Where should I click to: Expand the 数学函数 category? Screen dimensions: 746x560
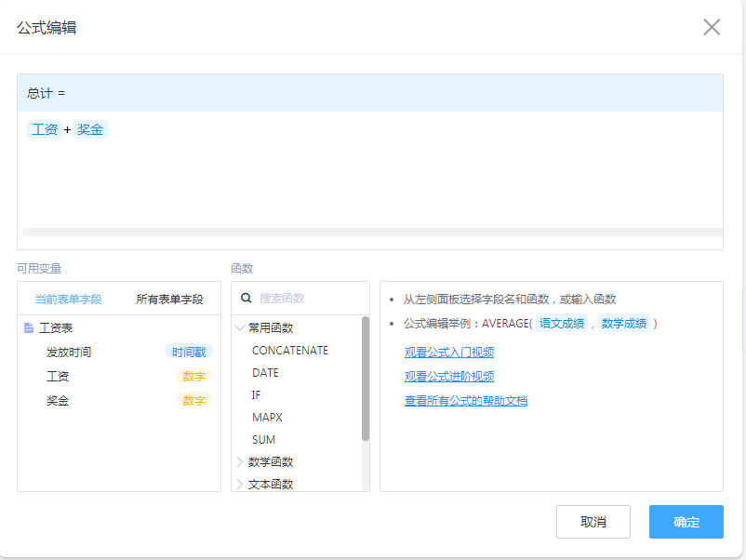pos(241,462)
